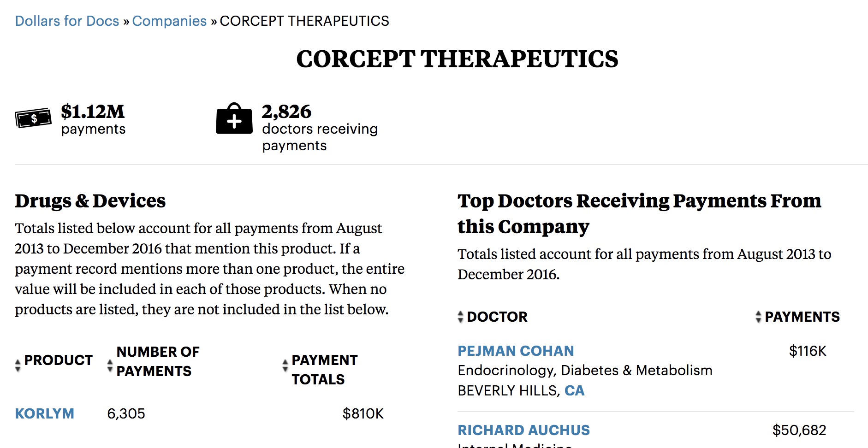868x448 pixels.
Task: Open RICHARD AUCHUS's profile
Action: [x=523, y=430]
